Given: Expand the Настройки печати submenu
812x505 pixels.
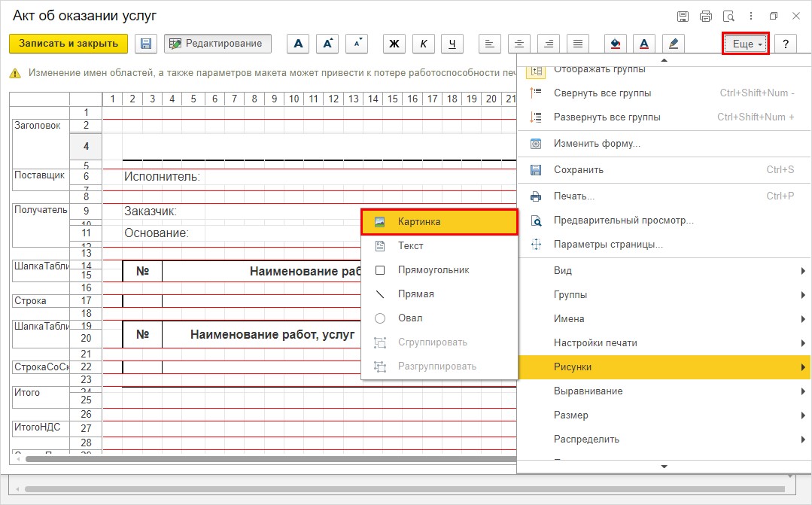Looking at the screenshot, I should pyautogui.click(x=664, y=343).
